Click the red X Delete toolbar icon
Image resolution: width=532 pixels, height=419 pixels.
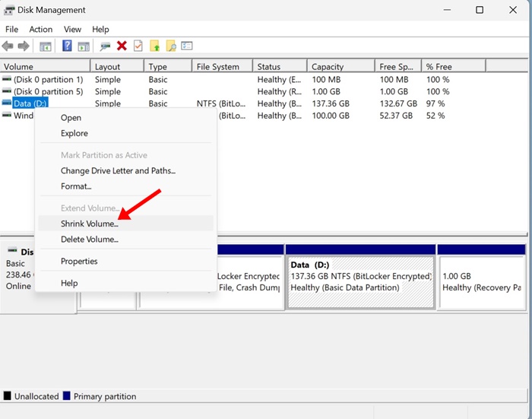[x=122, y=46]
